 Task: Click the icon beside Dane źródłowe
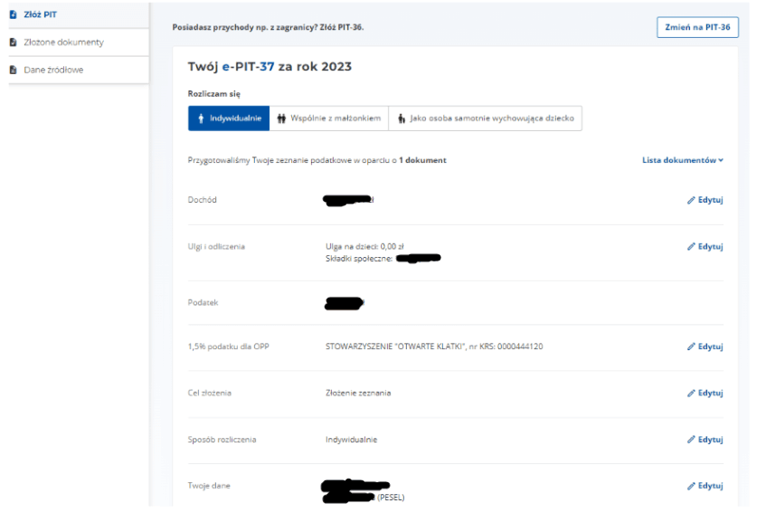point(12,70)
